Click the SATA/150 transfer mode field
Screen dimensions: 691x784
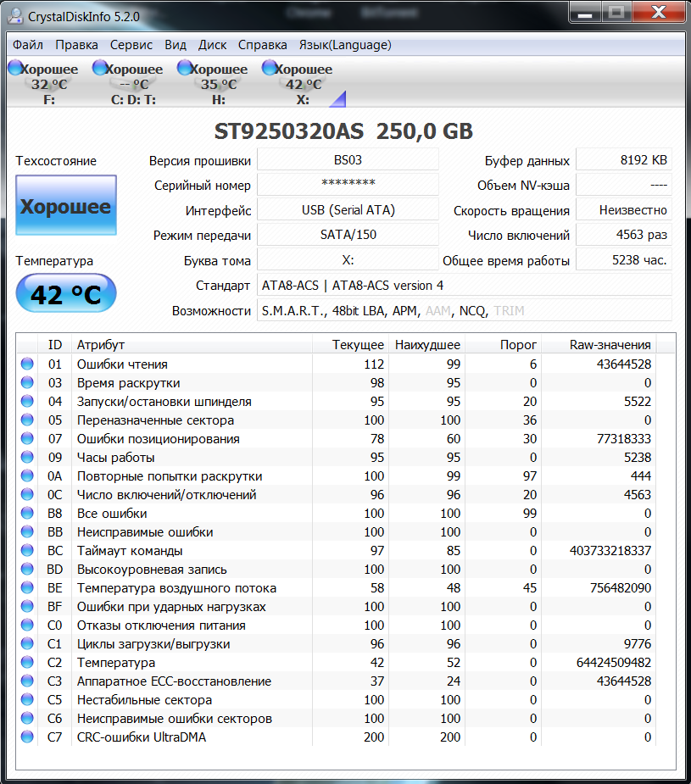(x=348, y=235)
